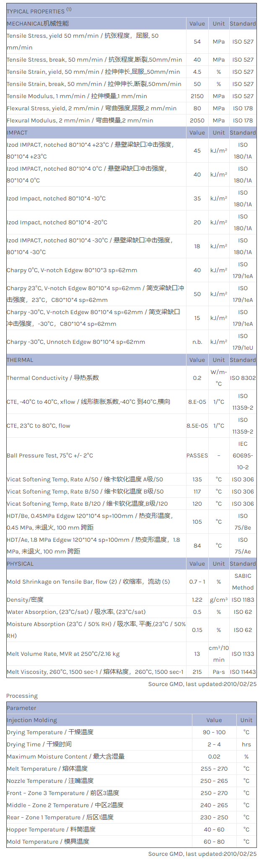The image size is (259, 868).
Task: Select the Melt Viscosity value 215
Action: (197, 672)
